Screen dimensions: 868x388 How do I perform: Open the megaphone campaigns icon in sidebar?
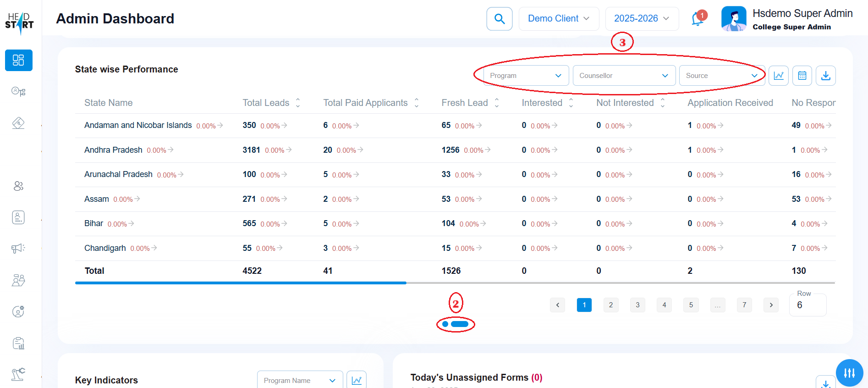tap(18, 248)
